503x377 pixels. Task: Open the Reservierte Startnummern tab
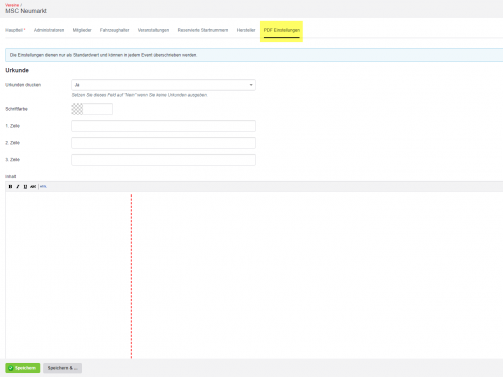click(x=203, y=30)
